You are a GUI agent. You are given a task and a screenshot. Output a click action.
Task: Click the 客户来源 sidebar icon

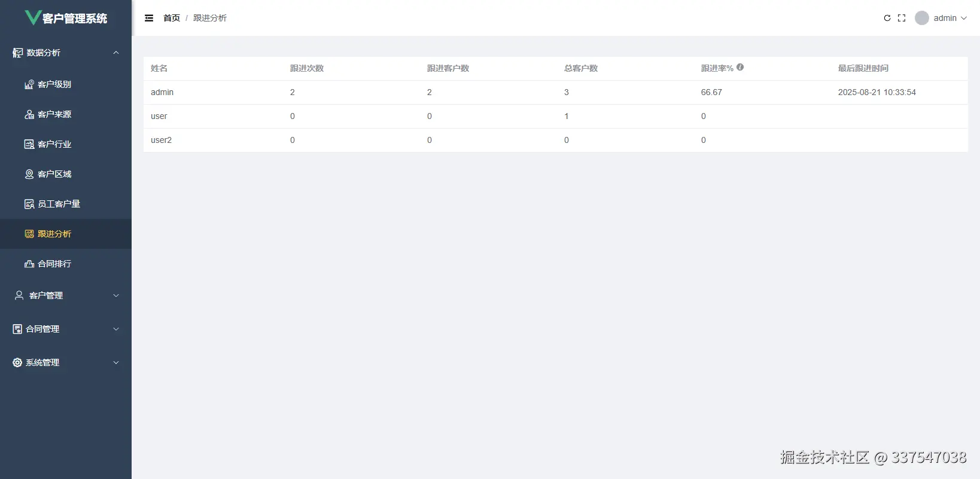pyautogui.click(x=29, y=114)
